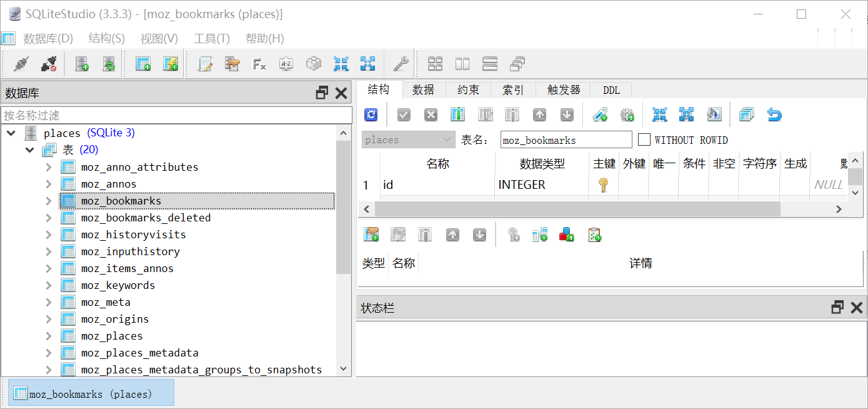Click the 按名称过滤 filter field
Screen dimensions: 868x409
pos(176,115)
